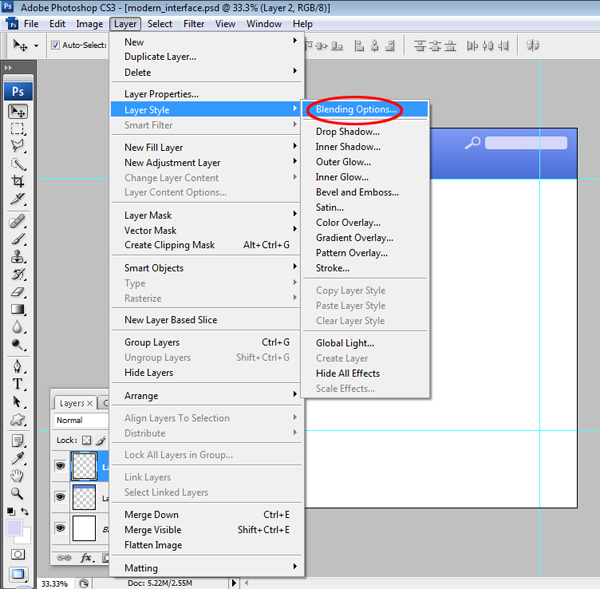The height and width of the screenshot is (589, 600).
Task: Select the Rectangular Marquee tool
Action: click(x=18, y=129)
